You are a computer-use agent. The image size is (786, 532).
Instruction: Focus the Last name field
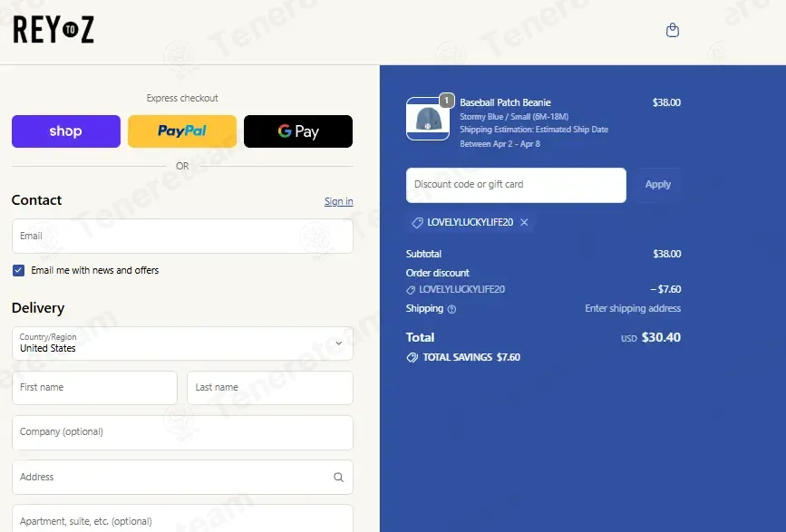pos(270,388)
